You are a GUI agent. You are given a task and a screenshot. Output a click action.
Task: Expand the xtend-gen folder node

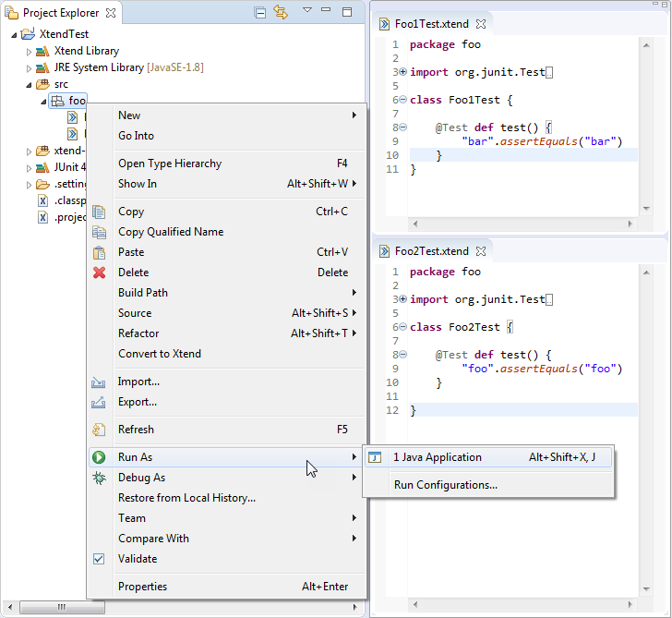pyautogui.click(x=29, y=151)
